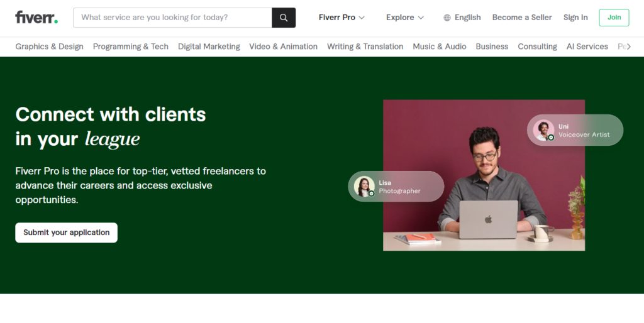Open the Video & Animation category
The height and width of the screenshot is (323, 644).
[x=284, y=47]
